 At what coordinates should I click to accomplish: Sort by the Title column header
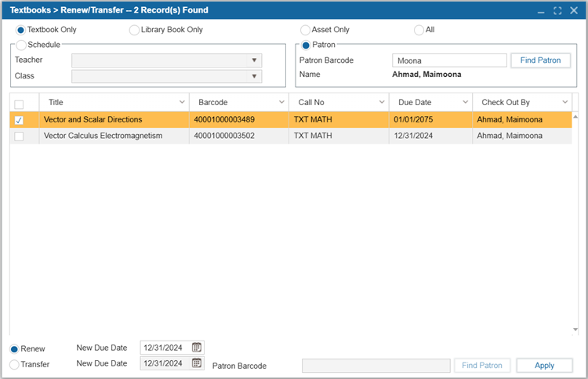(56, 102)
